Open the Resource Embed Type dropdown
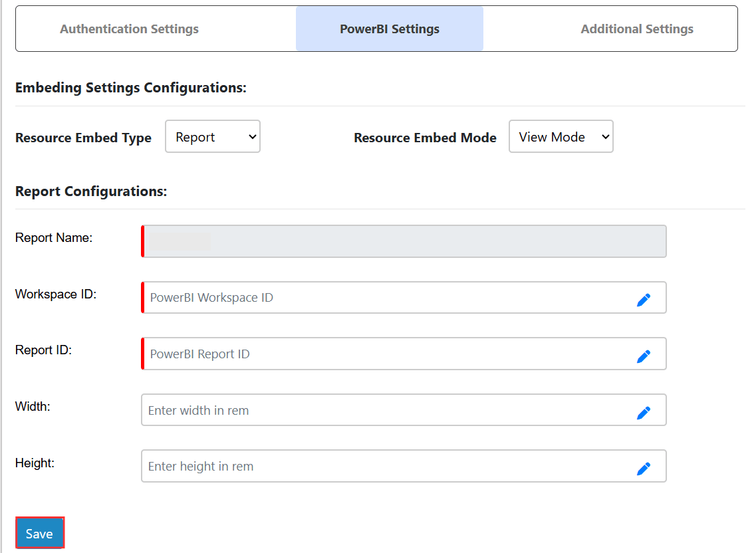This screenshot has width=756, height=553. (x=213, y=136)
